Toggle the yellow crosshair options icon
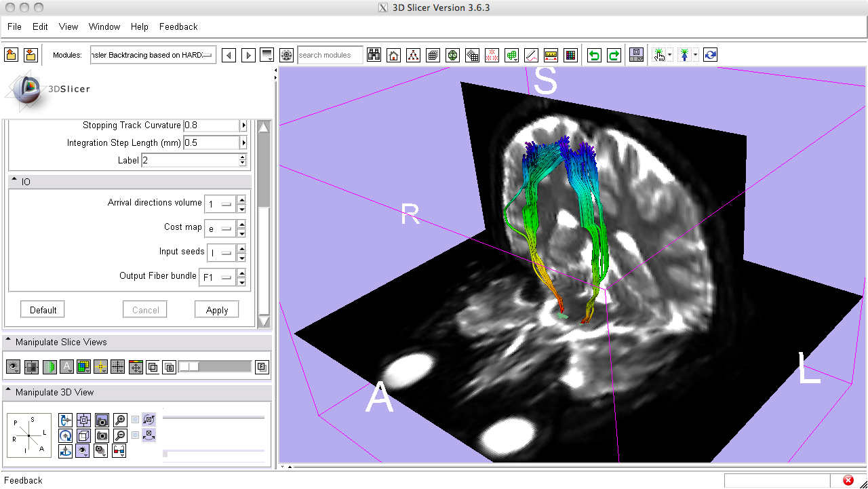 (x=101, y=367)
